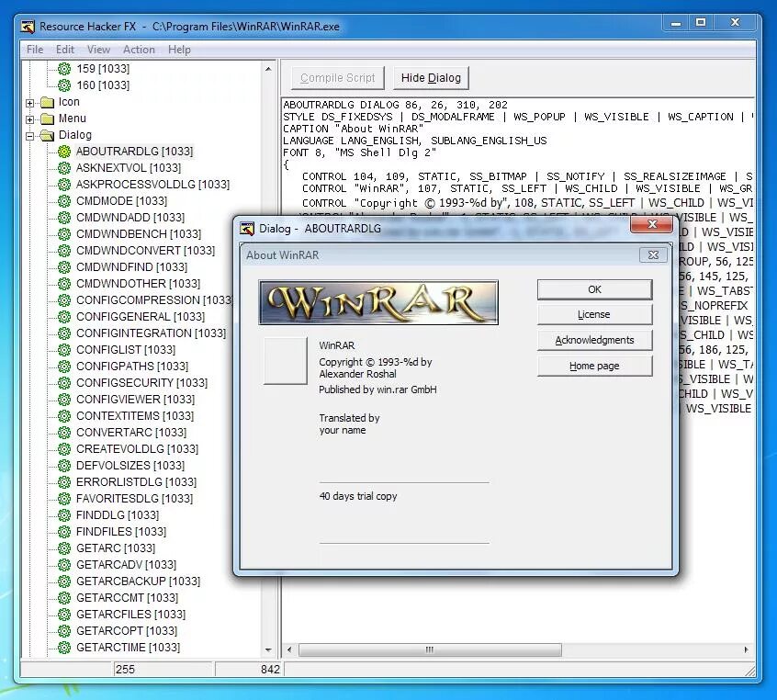The height and width of the screenshot is (700, 777).
Task: Select the empty icon placeholder box in About dialog
Action: pos(286,361)
